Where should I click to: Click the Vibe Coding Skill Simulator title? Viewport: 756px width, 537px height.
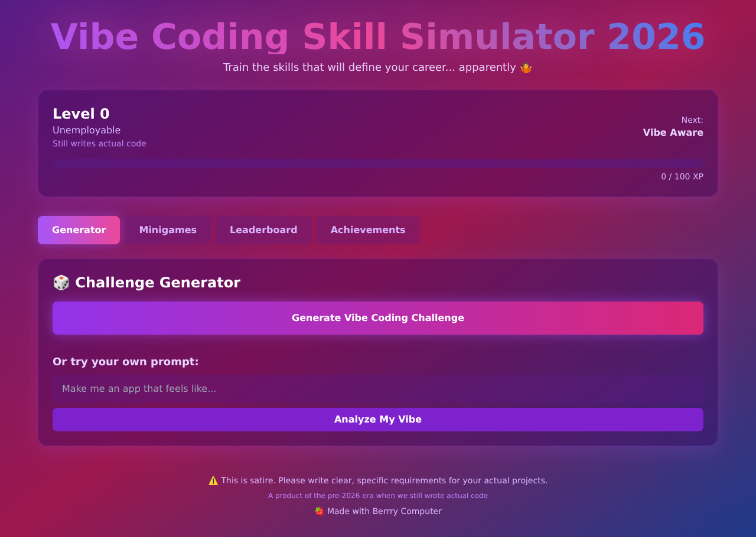point(378,37)
